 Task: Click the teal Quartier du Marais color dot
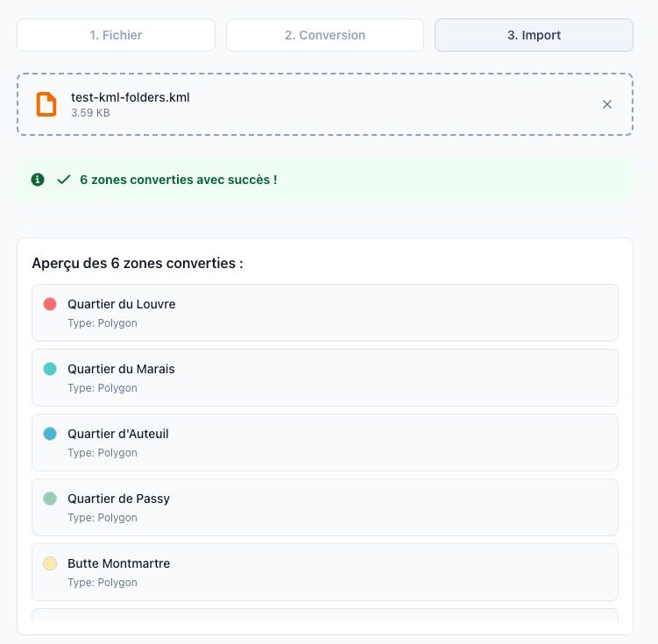(x=50, y=369)
